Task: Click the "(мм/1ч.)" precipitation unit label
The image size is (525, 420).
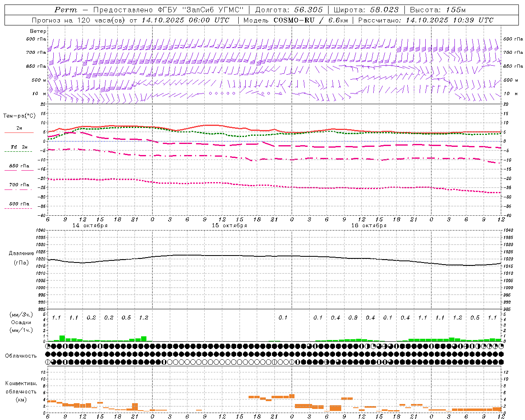Action: 21,330
